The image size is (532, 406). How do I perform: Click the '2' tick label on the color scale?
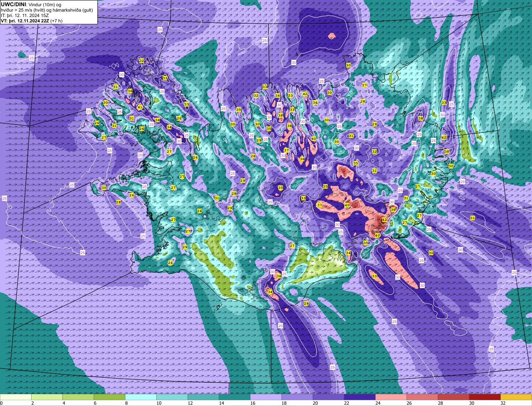(x=32, y=403)
